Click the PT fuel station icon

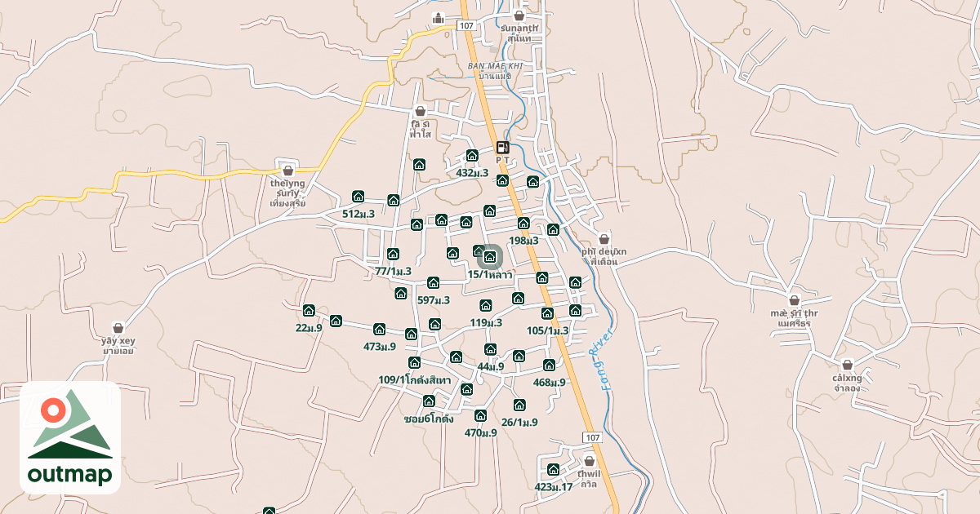[502, 148]
